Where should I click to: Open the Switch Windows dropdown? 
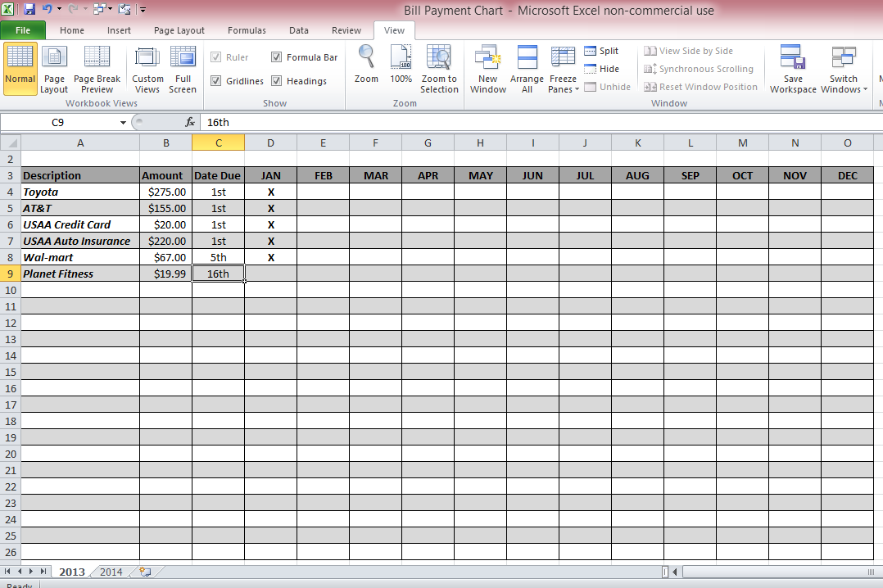(844, 68)
